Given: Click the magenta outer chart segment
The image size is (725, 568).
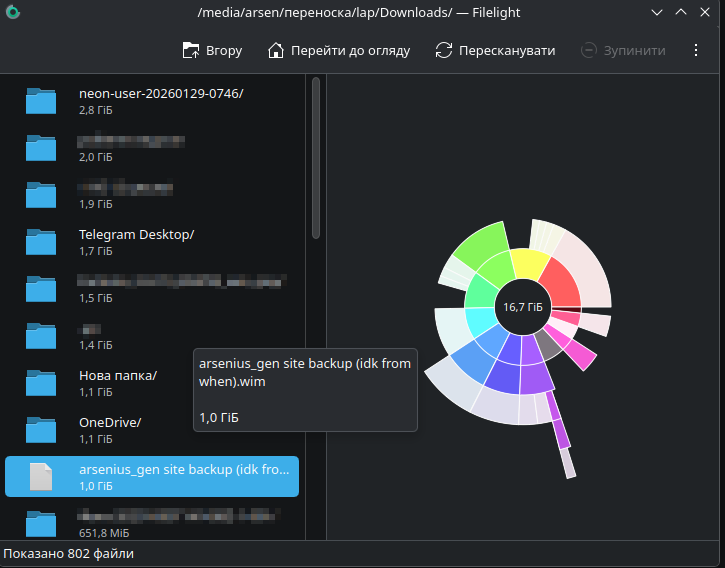Looking at the screenshot, I should point(581,358).
